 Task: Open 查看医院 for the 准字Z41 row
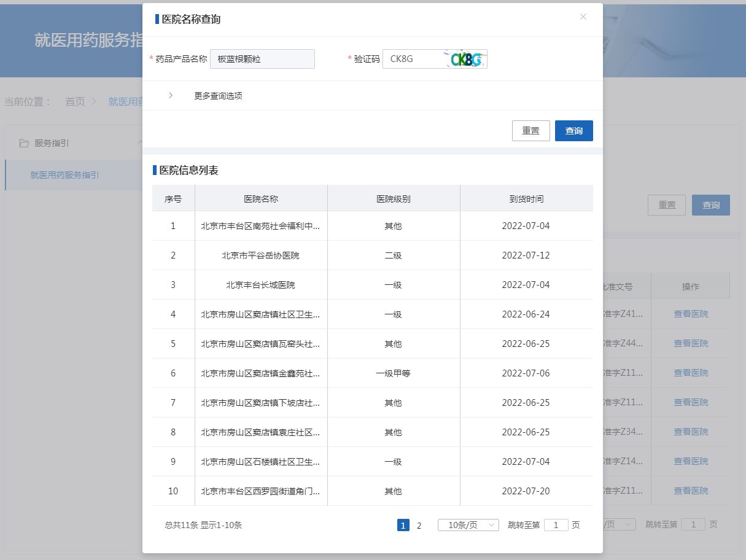(690, 313)
